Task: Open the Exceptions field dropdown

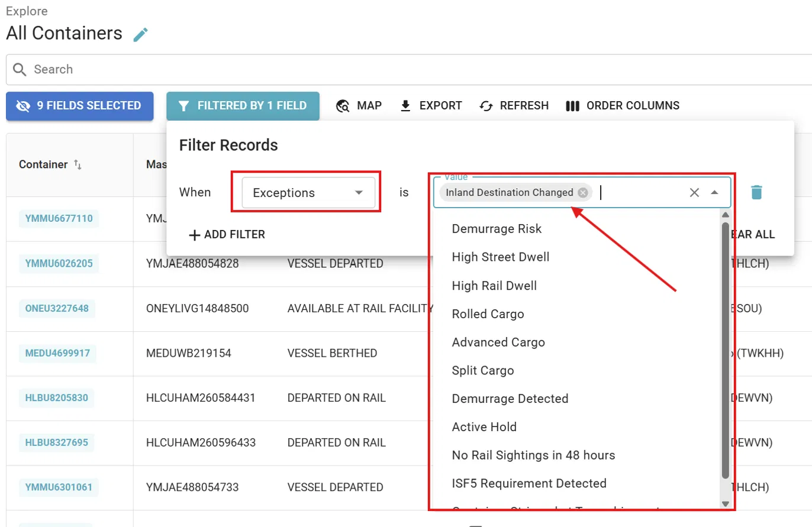Action: (308, 193)
